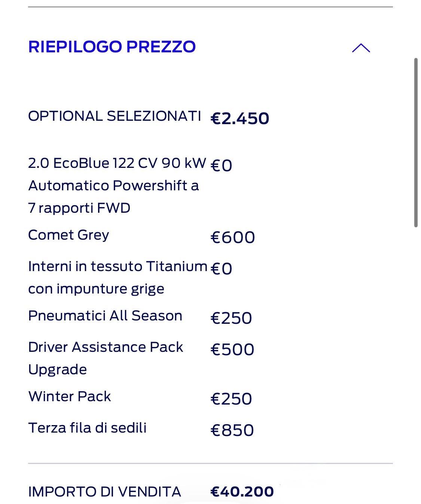
Task: Click the vertical scrollbar thumb
Action: click(416, 142)
